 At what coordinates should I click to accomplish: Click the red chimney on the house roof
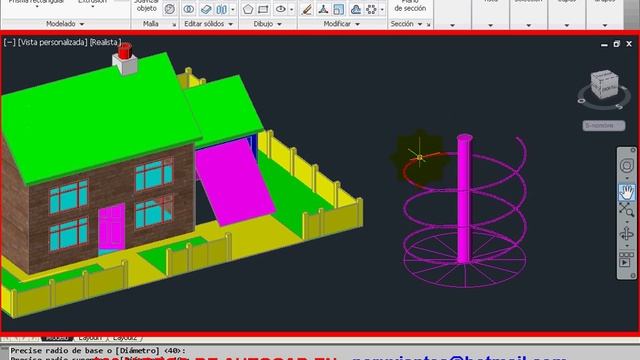click(124, 51)
